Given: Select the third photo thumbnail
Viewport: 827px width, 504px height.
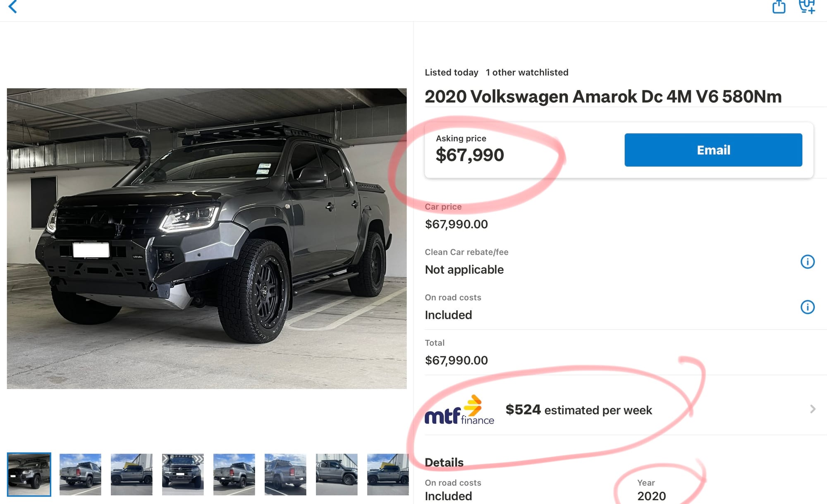Looking at the screenshot, I should coord(131,474).
